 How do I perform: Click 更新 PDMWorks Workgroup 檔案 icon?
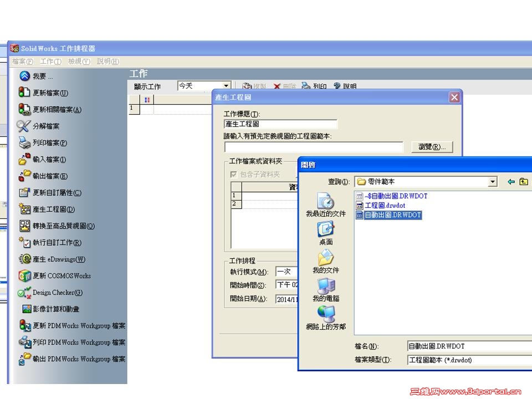click(25, 325)
